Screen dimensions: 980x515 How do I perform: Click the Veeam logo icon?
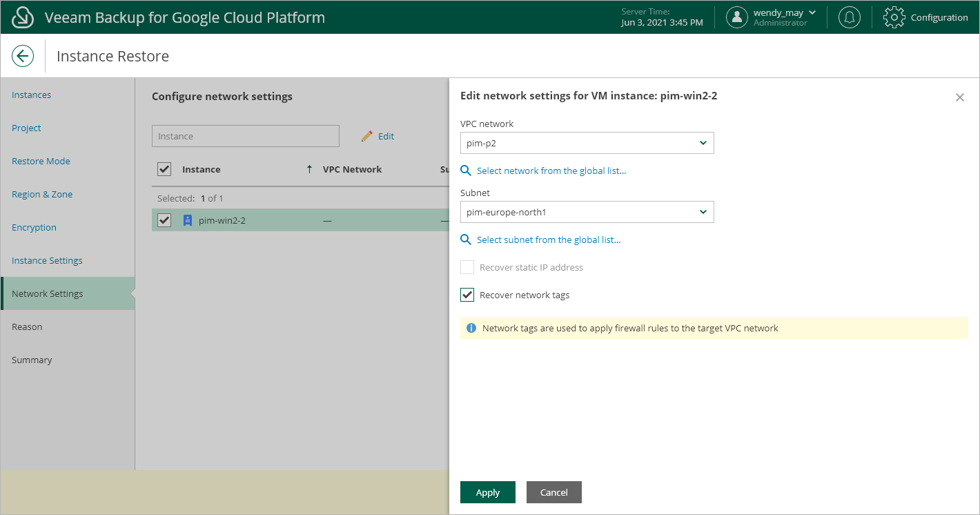23,17
